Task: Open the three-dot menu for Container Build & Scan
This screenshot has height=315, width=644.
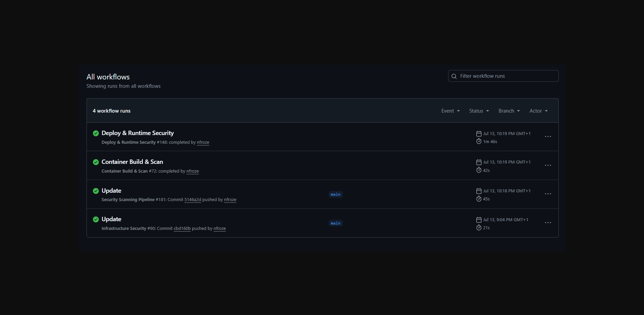Action: coord(548,166)
